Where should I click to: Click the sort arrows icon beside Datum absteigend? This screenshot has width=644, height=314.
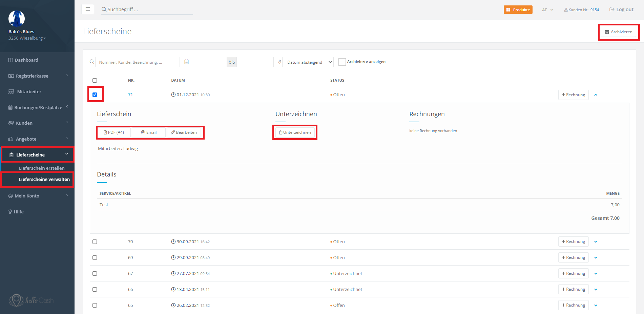tap(280, 62)
